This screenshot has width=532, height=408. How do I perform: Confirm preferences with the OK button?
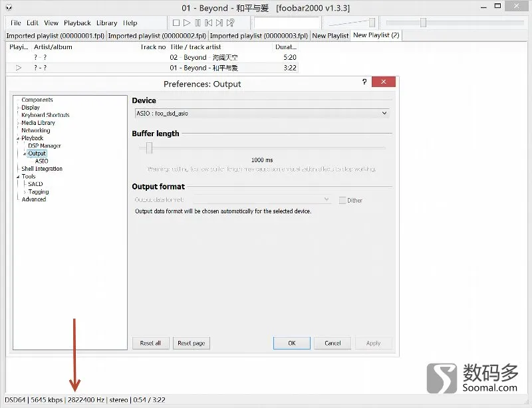click(x=292, y=343)
